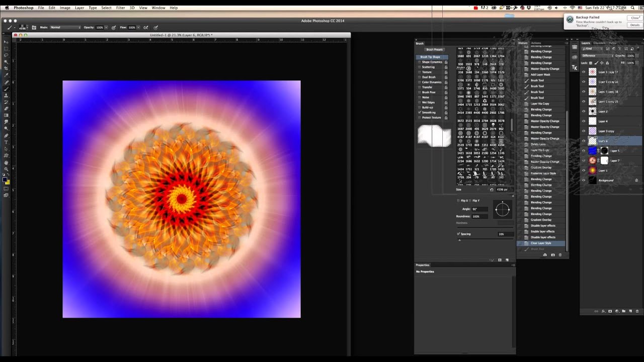
Task: Select the Healing Brush tool
Action: 7,83
